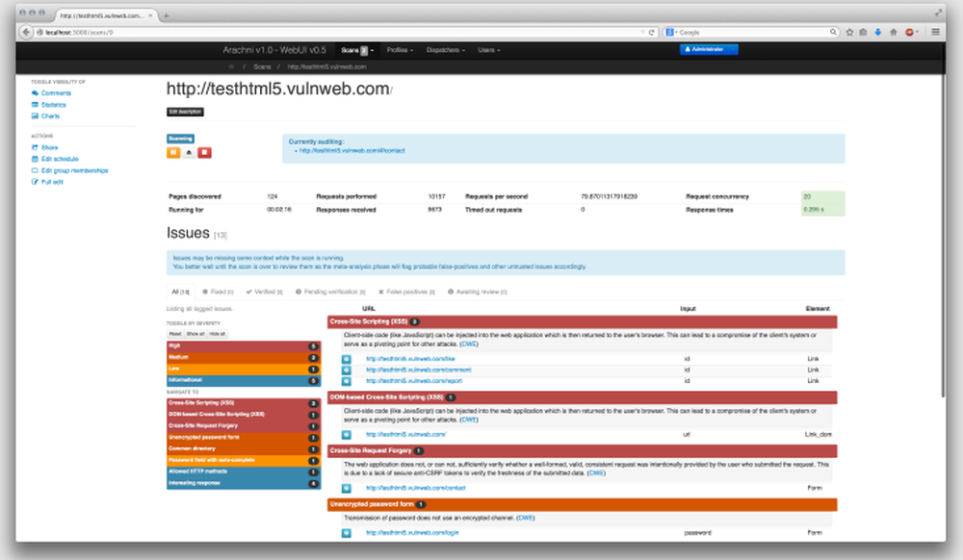Switch to the Fixed issues tab
The width and height of the screenshot is (963, 560).
tap(218, 292)
